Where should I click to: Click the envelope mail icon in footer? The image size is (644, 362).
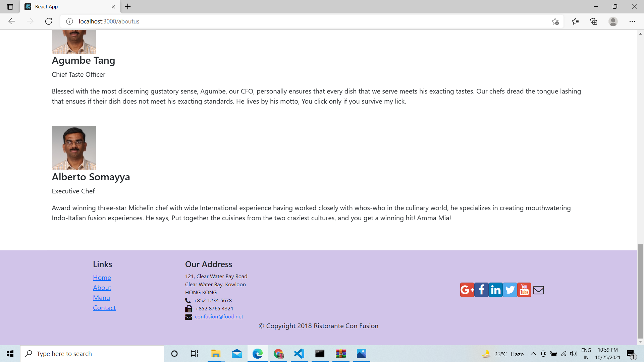(x=538, y=290)
